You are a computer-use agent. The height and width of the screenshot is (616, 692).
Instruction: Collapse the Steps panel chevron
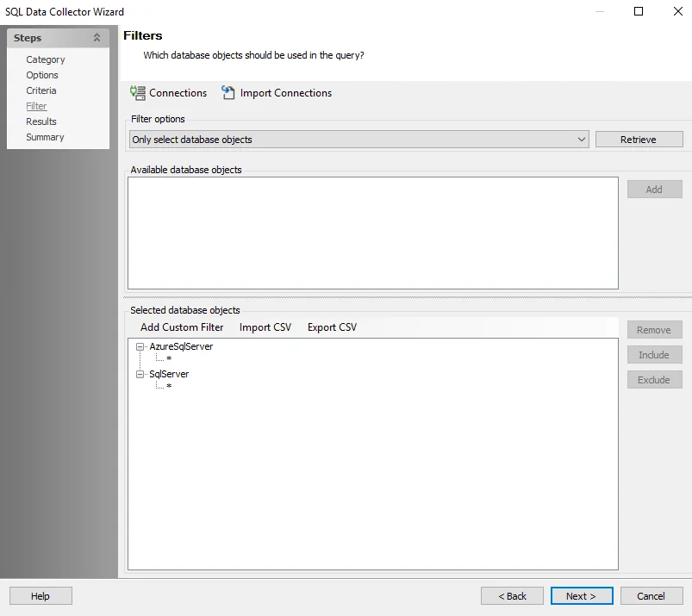click(97, 38)
